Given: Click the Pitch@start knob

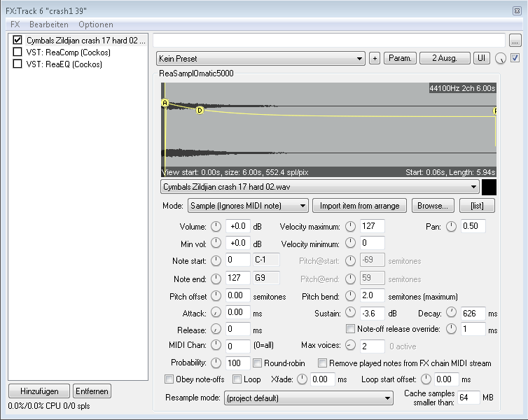Looking at the screenshot, I should coord(351,260).
